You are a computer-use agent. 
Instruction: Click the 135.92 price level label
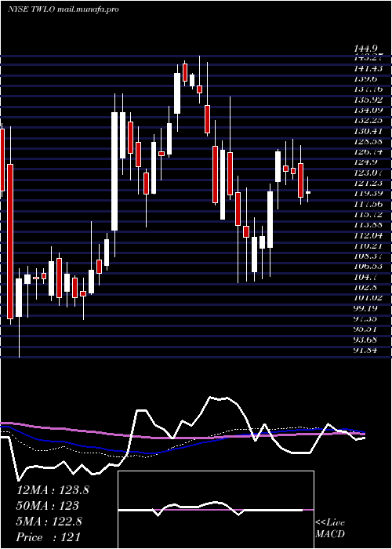tap(368, 100)
